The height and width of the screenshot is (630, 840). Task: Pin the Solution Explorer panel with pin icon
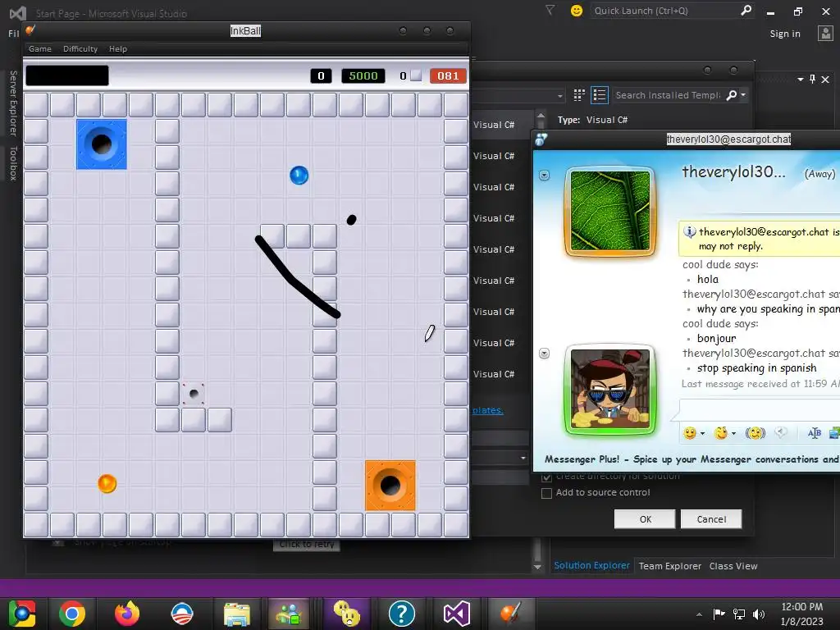click(x=812, y=80)
